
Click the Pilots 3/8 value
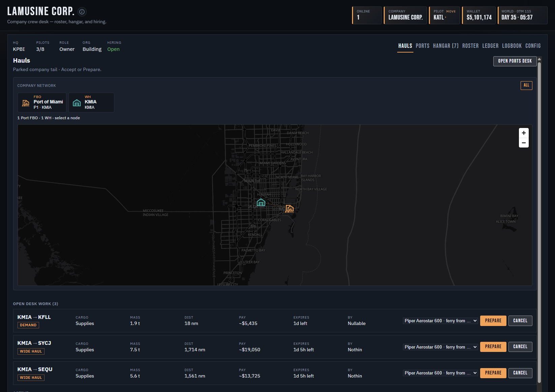pyautogui.click(x=40, y=49)
